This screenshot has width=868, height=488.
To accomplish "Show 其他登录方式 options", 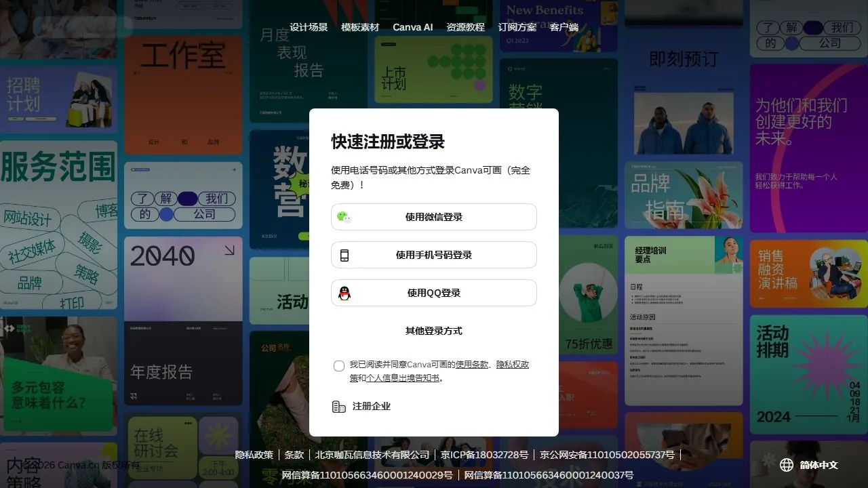I will [434, 331].
